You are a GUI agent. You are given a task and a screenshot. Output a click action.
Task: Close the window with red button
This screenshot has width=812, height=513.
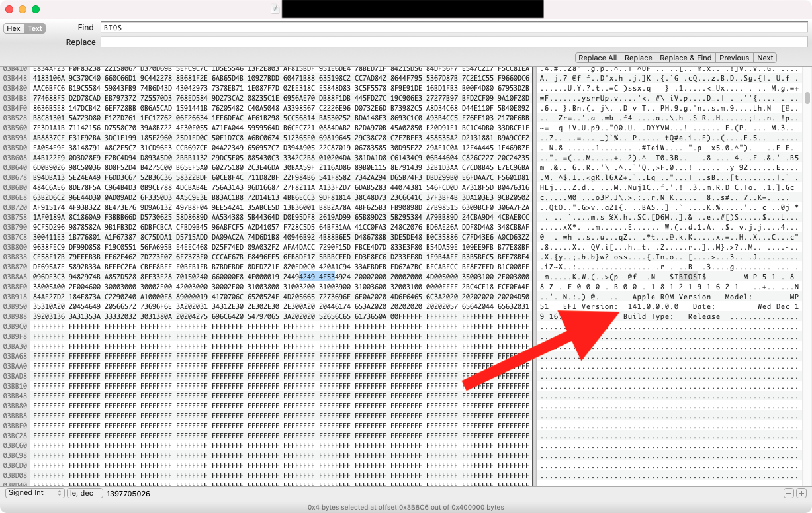point(9,9)
